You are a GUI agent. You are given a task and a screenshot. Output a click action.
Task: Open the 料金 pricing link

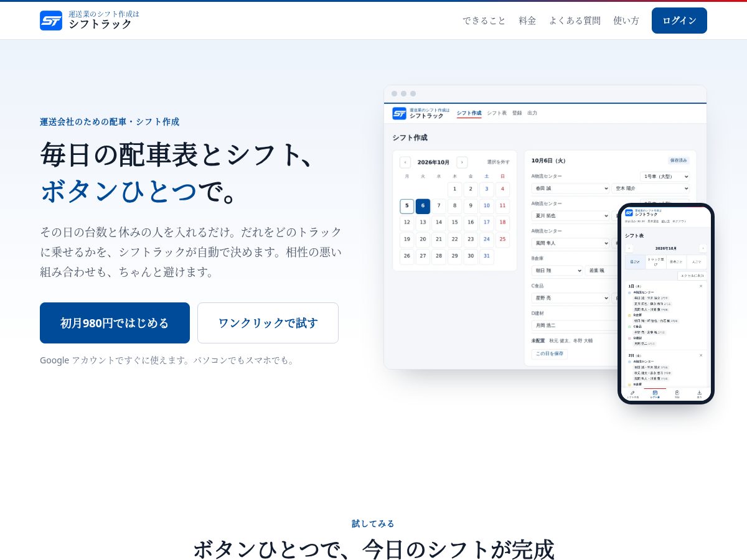[x=527, y=21]
